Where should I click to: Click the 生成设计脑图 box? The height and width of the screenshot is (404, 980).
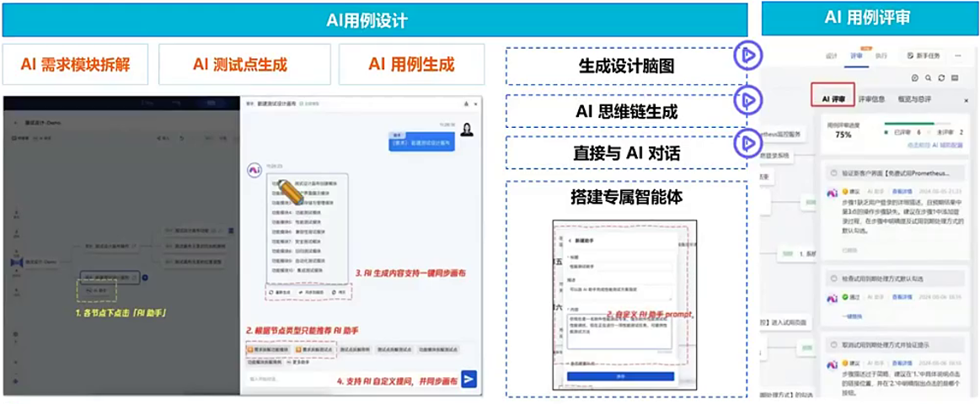point(625,66)
